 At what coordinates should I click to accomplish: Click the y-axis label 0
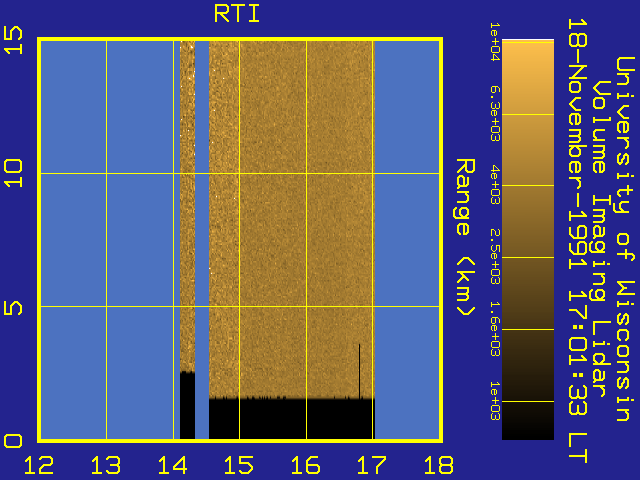[13, 441]
